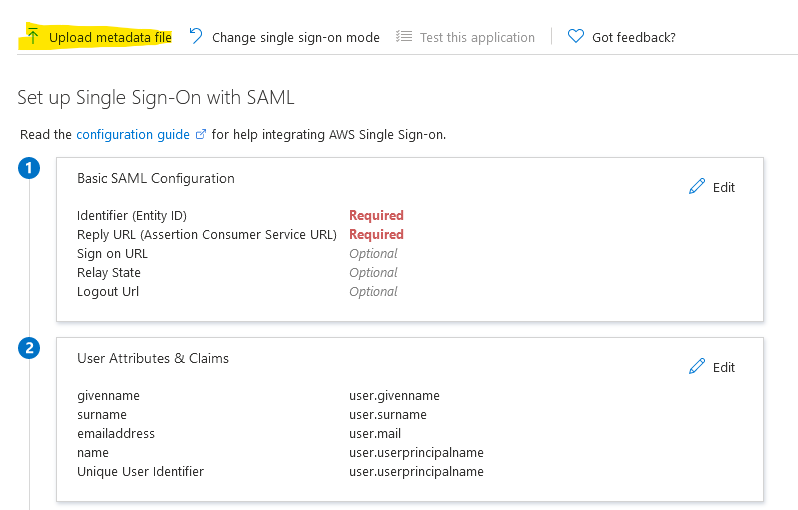Viewport: 798px width, 510px height.
Task: Click the pencil icon in User Attributes & Claims
Action: tap(697, 366)
